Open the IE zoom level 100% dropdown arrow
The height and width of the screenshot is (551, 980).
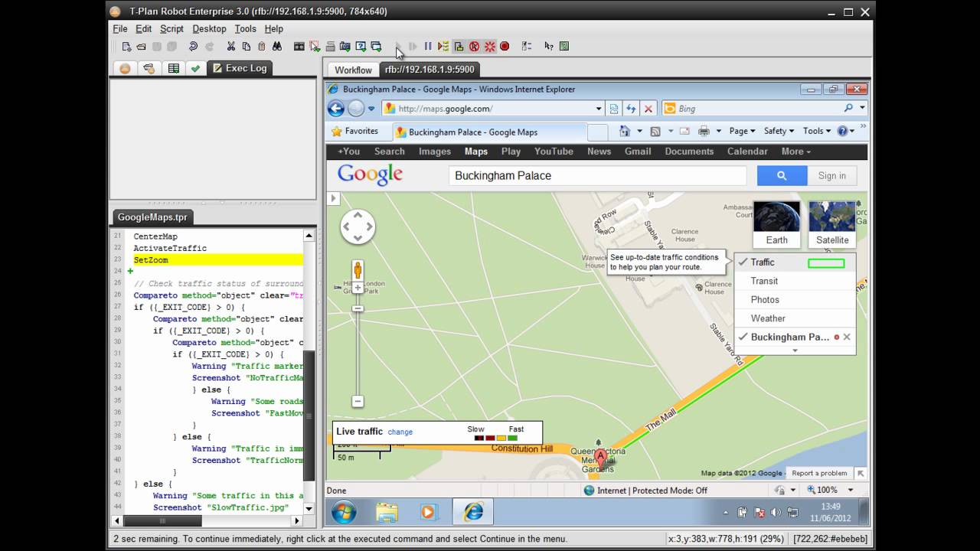tap(850, 490)
